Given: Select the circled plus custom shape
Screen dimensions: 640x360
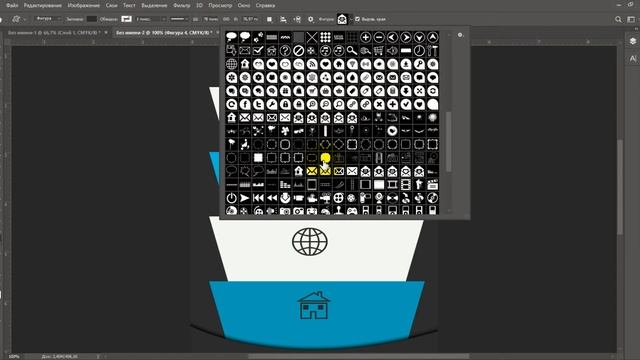Looking at the screenshot, I should [x=365, y=38].
